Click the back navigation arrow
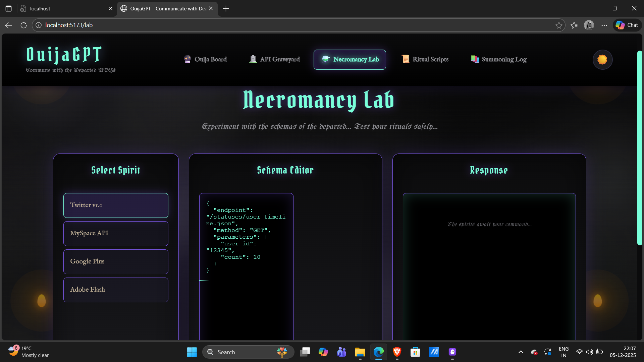This screenshot has height=362, width=644. click(x=9, y=25)
